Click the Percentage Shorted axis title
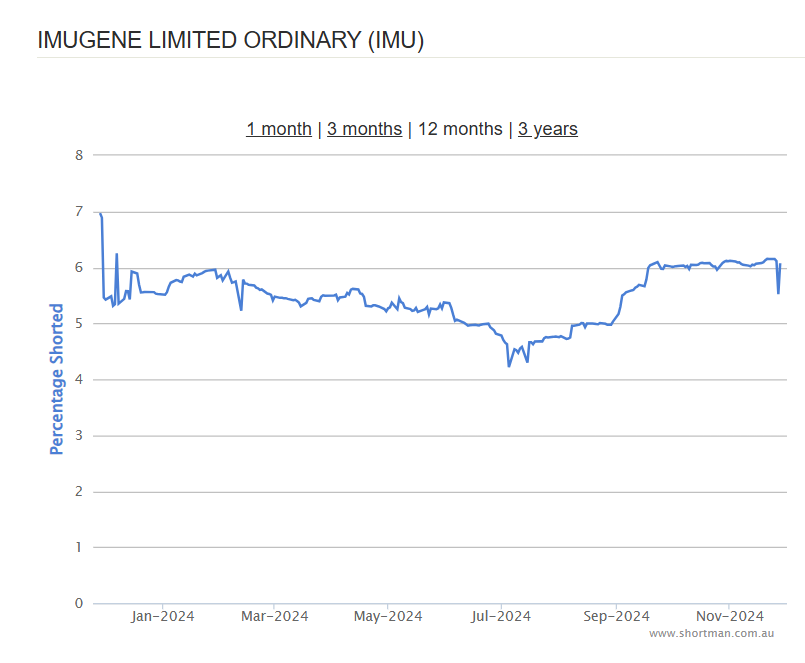The height and width of the screenshot is (663, 805). [x=56, y=379]
